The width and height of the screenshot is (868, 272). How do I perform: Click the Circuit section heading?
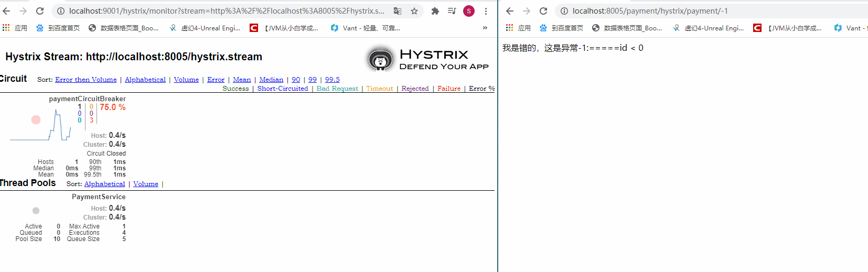[13, 79]
